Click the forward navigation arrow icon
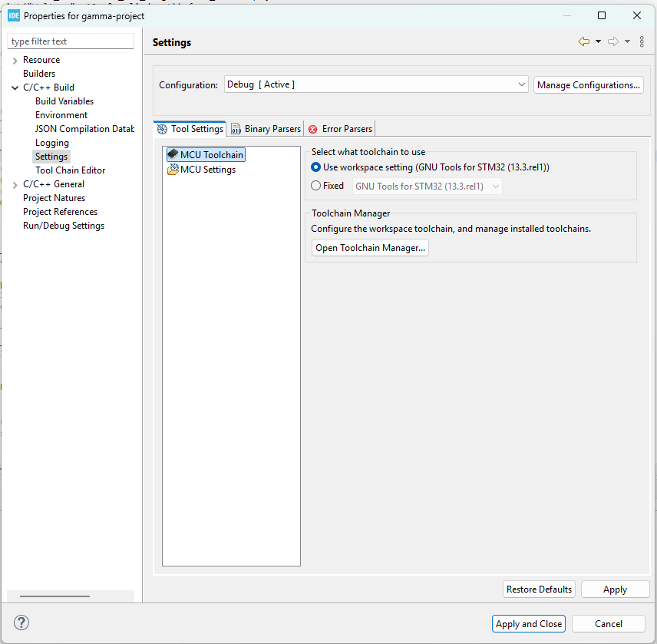This screenshot has width=657, height=644. tap(613, 41)
